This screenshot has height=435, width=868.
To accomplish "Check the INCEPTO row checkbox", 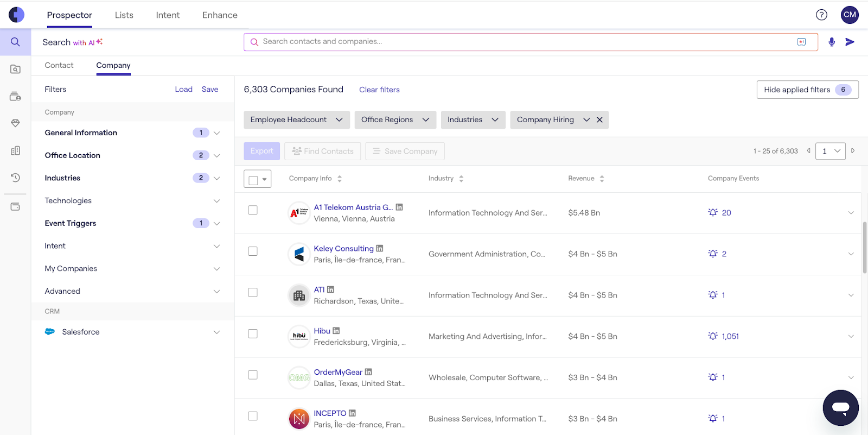I will (x=253, y=416).
